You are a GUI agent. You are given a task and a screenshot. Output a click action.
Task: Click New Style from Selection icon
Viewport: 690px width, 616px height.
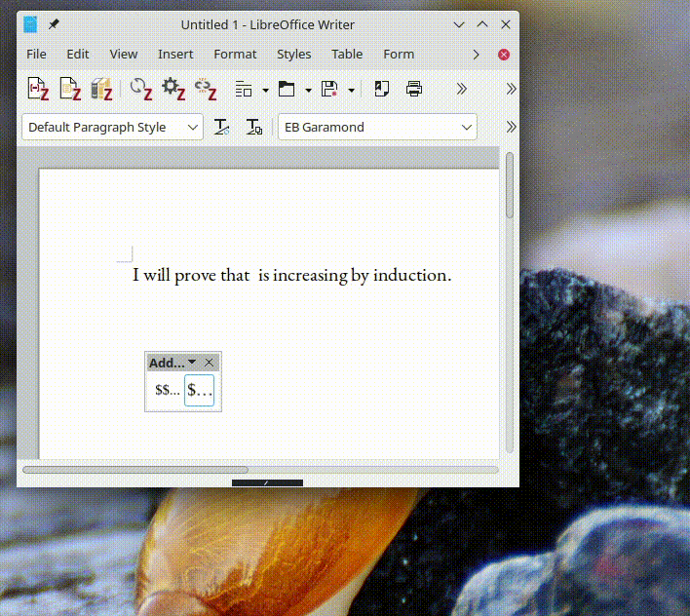pos(254,127)
